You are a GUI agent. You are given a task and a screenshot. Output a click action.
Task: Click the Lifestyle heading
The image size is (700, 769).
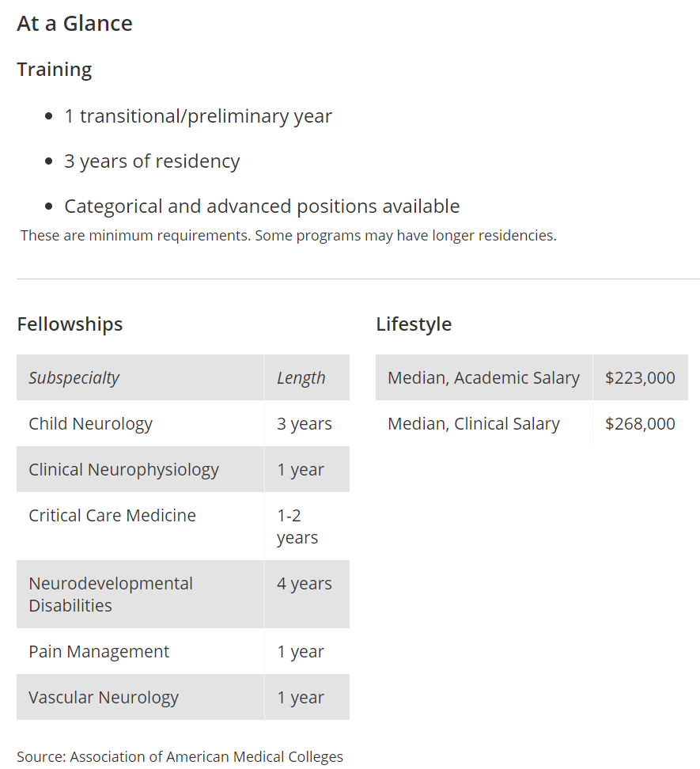tap(414, 324)
